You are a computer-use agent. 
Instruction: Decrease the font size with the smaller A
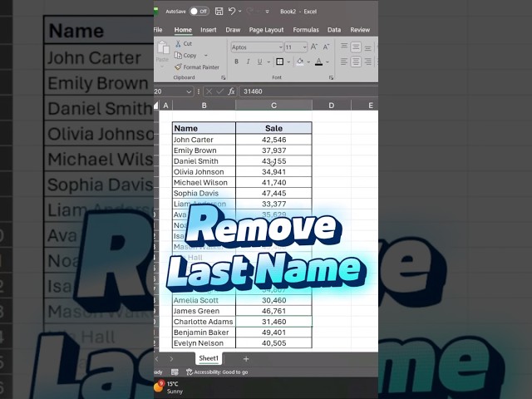tap(326, 47)
